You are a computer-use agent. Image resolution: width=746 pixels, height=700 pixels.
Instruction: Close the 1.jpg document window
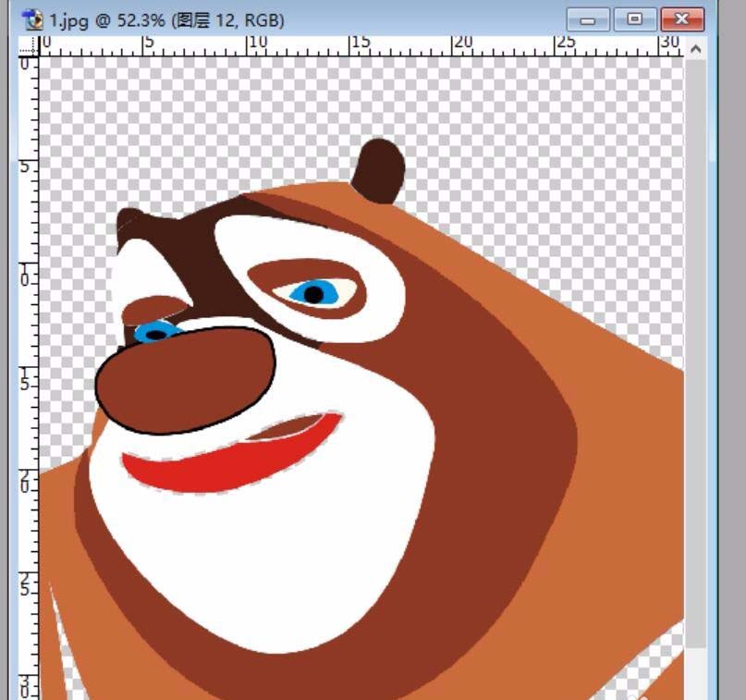[681, 18]
